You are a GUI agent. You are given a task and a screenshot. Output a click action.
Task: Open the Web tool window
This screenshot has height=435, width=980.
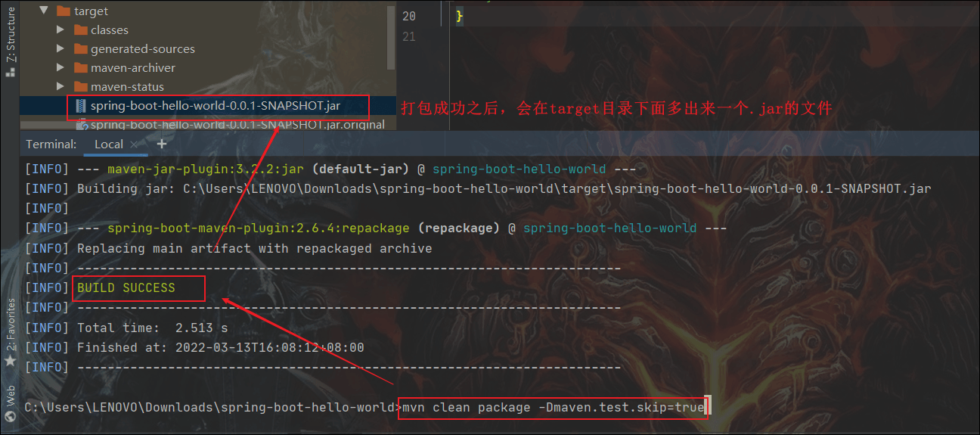point(10,402)
